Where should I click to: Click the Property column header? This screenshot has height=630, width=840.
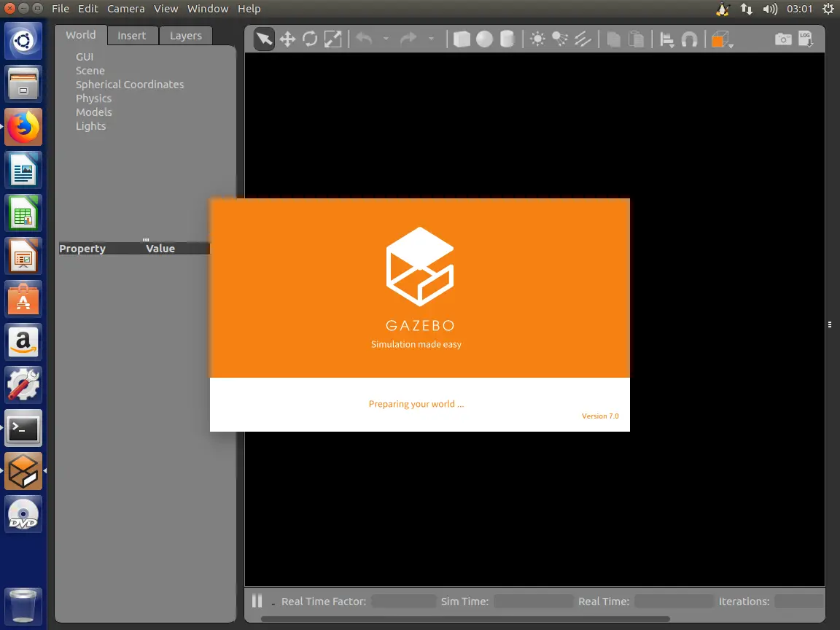click(82, 249)
